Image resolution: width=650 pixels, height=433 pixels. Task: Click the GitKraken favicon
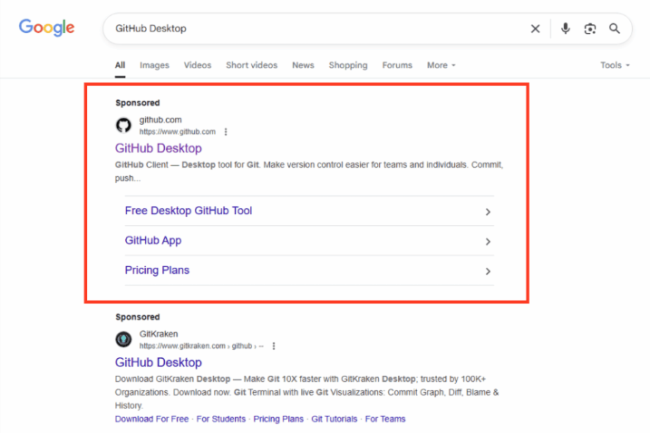(x=123, y=339)
